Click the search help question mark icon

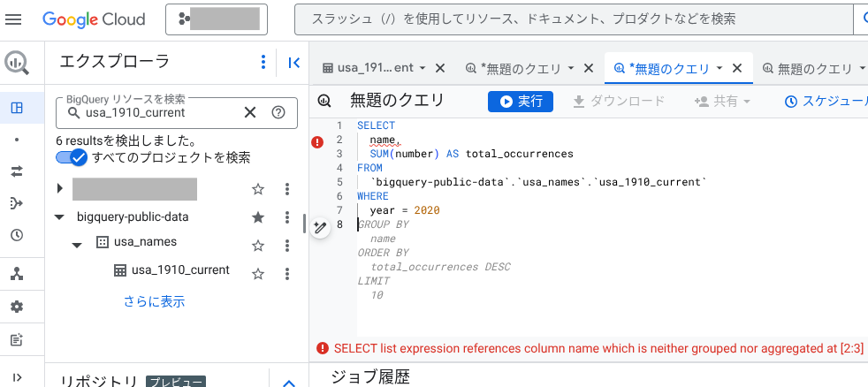click(278, 112)
